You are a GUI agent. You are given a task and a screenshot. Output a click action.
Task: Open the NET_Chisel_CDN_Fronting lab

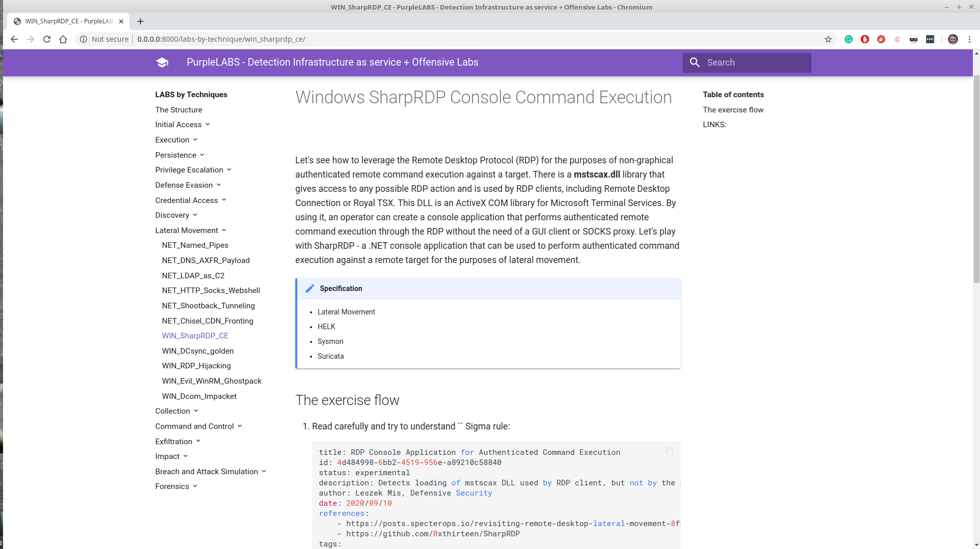point(208,321)
